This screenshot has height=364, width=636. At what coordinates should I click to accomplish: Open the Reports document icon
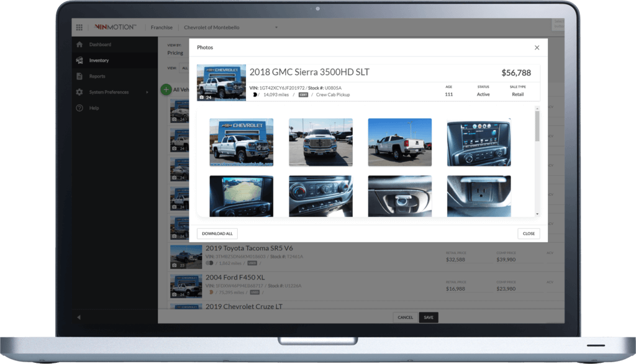(79, 76)
